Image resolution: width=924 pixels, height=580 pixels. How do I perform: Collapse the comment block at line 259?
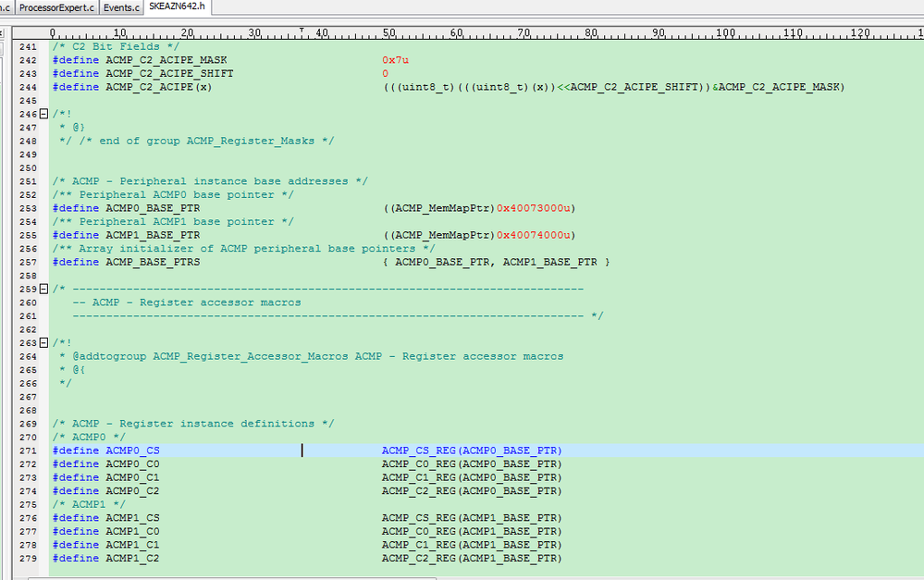[43, 289]
